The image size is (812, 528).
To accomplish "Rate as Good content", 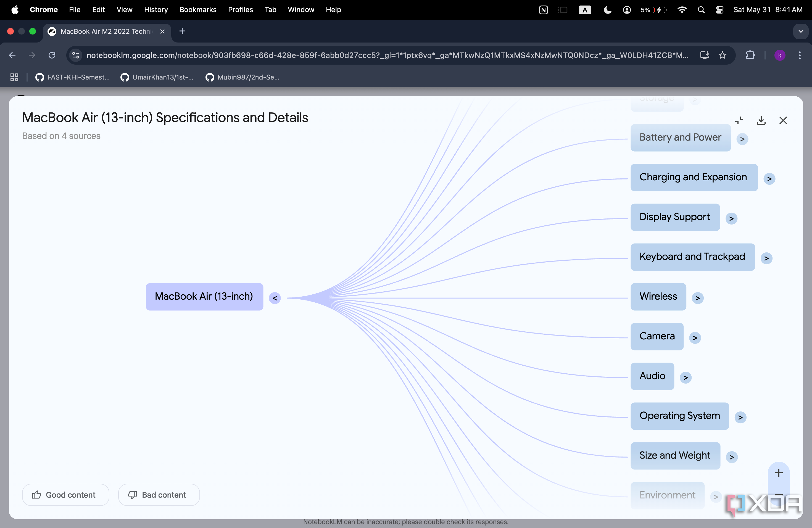I will pos(65,495).
